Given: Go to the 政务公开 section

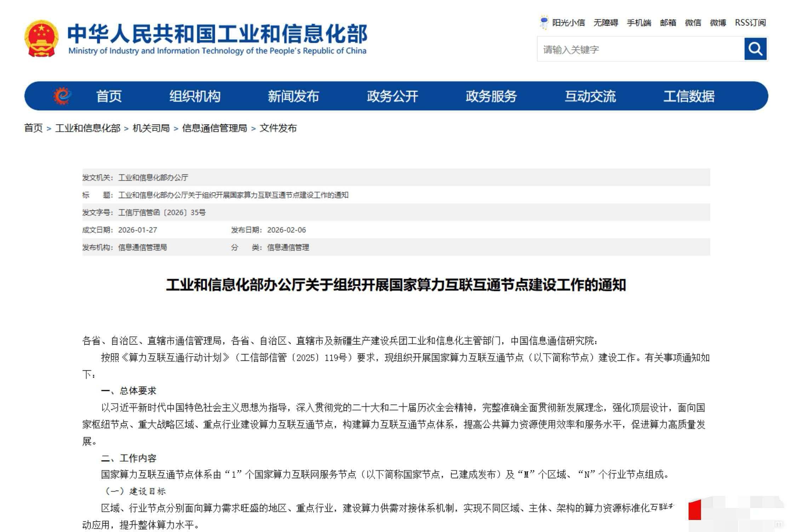Looking at the screenshot, I should tap(392, 96).
